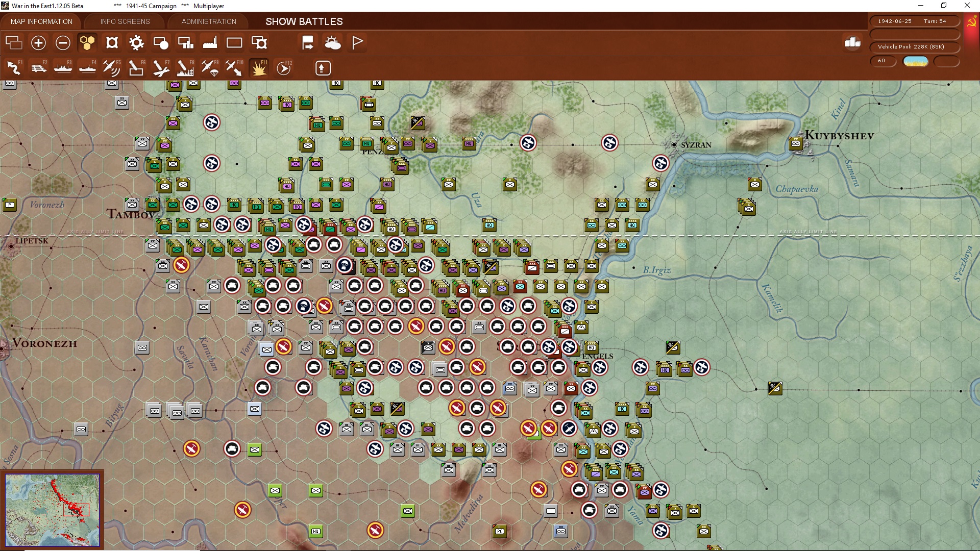Select F4 amphibious transport mode
Image resolution: width=980 pixels, height=551 pixels.
coord(87,68)
